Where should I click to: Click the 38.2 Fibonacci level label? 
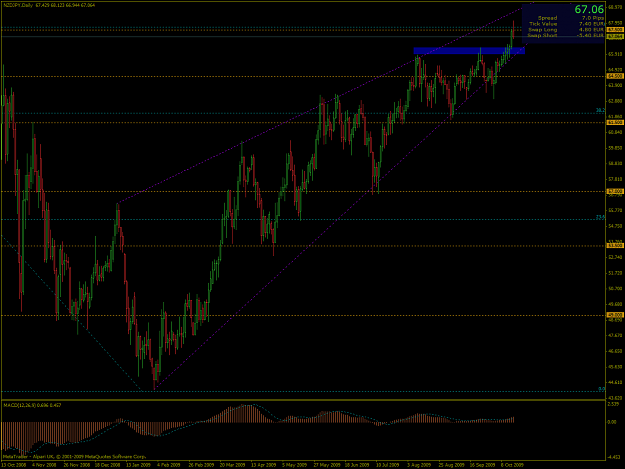click(600, 110)
